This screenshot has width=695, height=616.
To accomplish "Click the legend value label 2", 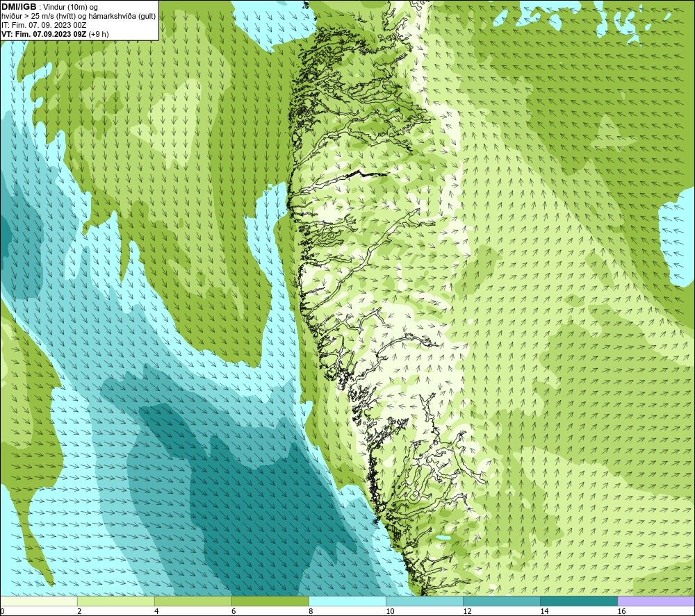I will (79, 611).
